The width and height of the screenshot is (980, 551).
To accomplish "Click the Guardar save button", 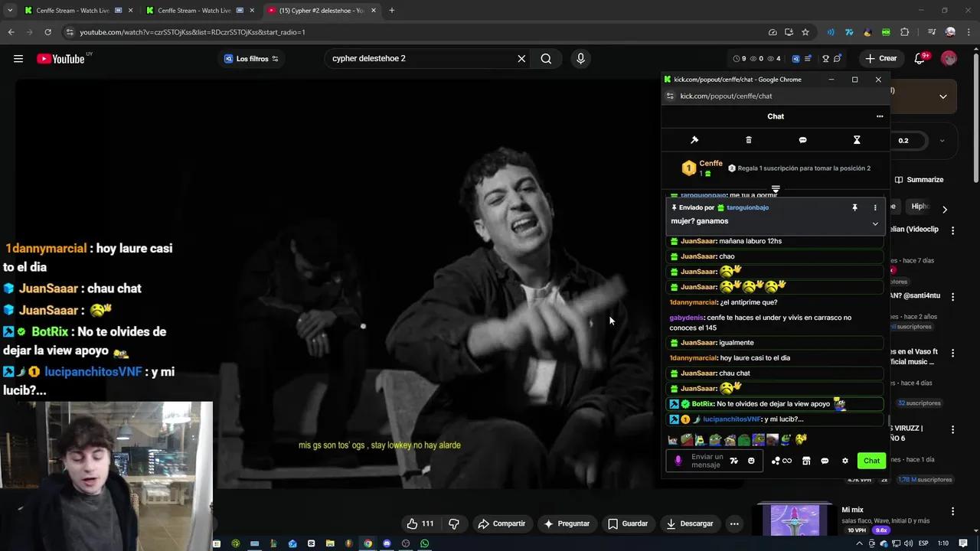I will [628, 523].
